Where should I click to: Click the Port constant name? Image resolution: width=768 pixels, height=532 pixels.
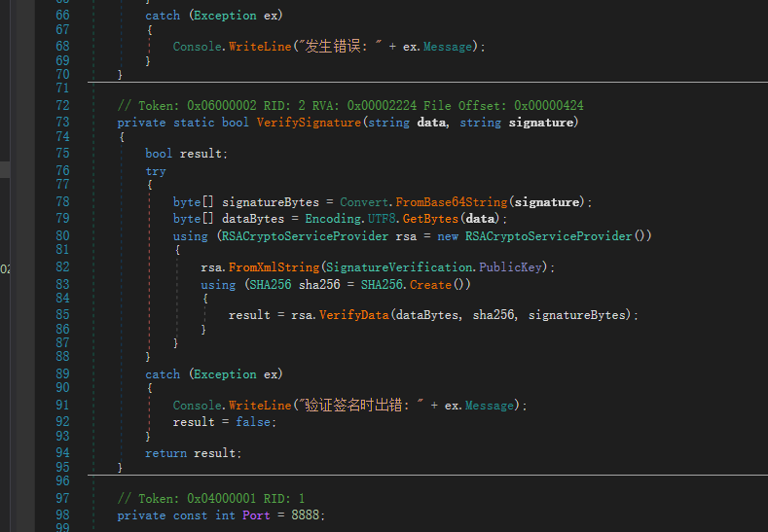click(256, 515)
